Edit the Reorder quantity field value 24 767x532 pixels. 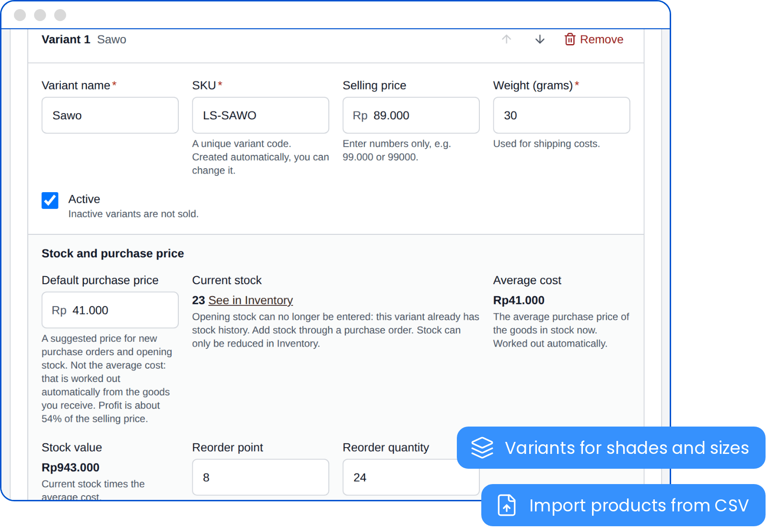(411, 477)
